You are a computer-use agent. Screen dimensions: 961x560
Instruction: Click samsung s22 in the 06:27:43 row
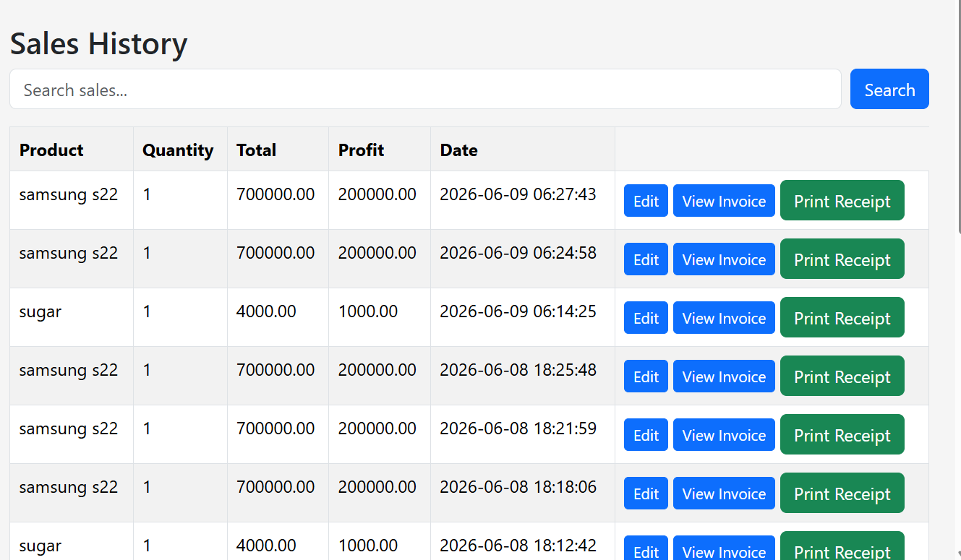[68, 195]
